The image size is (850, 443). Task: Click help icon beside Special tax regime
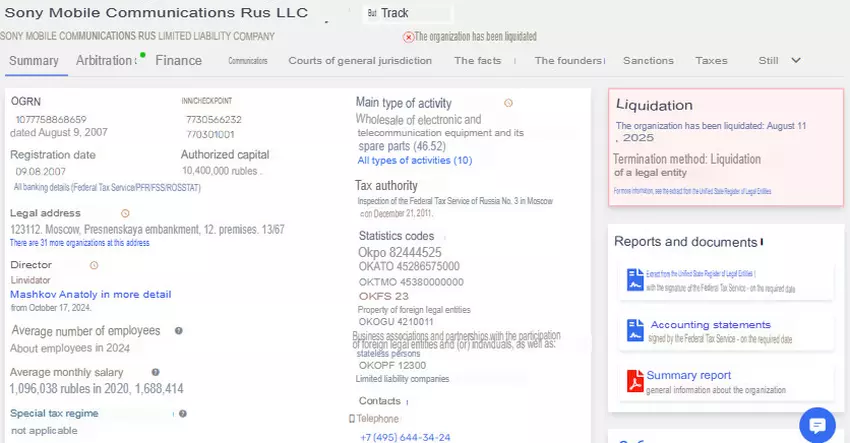point(183,413)
